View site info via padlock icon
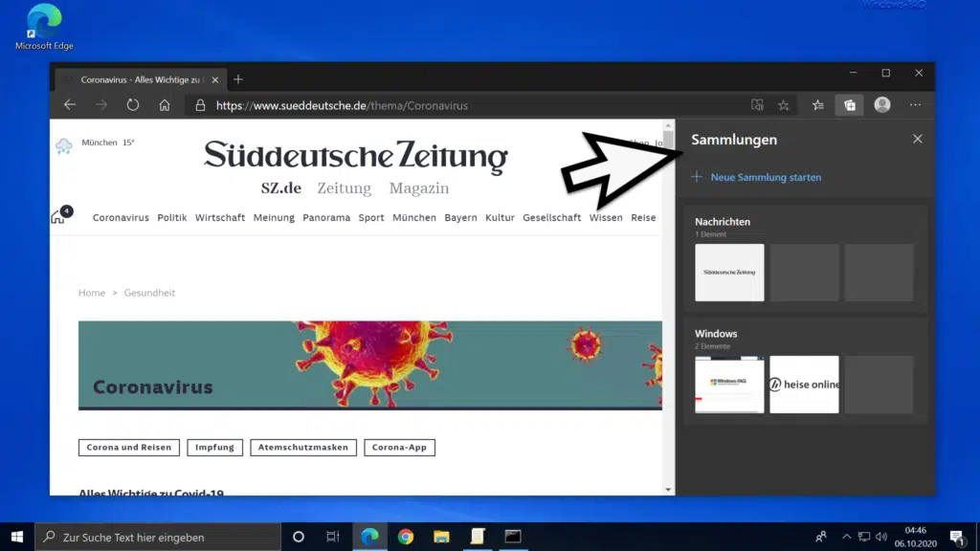This screenshot has height=551, width=980. point(200,105)
